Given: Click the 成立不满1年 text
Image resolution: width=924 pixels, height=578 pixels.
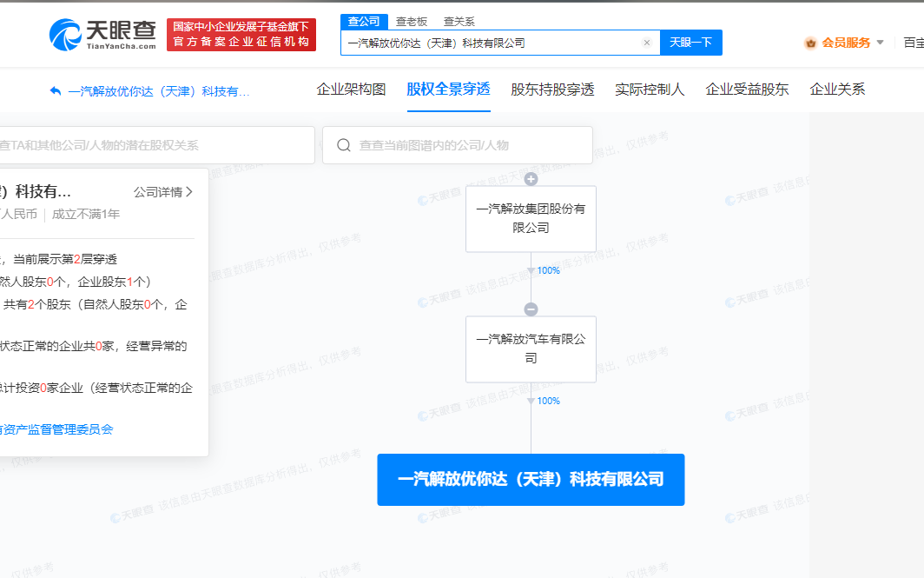Looking at the screenshot, I should 86,214.
